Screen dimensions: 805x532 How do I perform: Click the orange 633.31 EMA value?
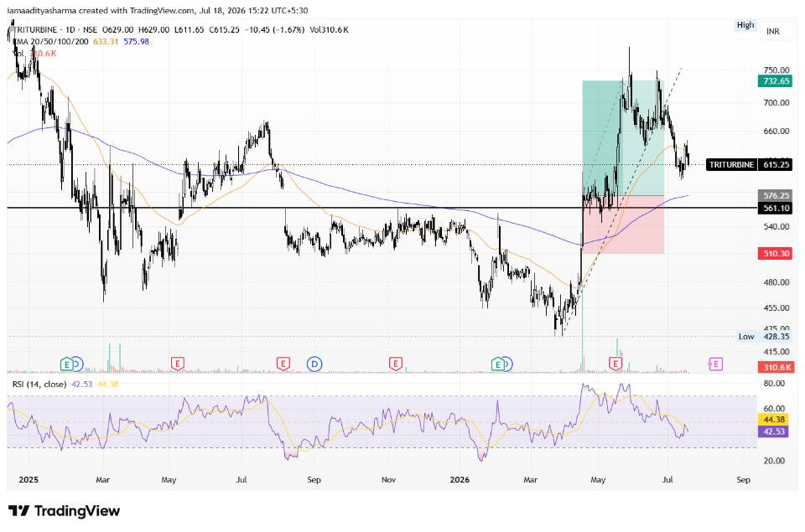[106, 42]
